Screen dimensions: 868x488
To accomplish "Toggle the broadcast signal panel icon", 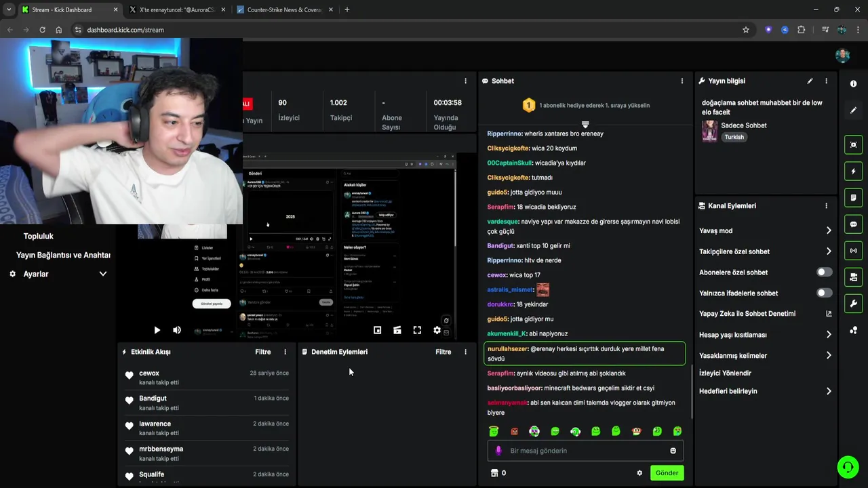I will 853,251.
